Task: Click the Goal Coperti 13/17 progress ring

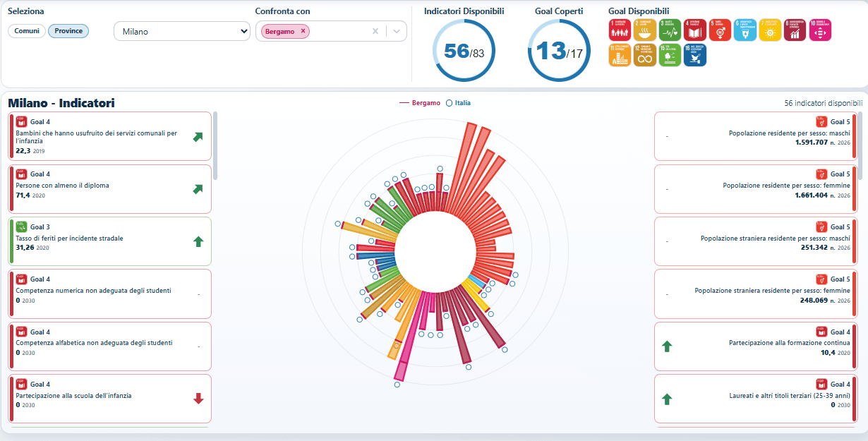Action: click(x=559, y=52)
